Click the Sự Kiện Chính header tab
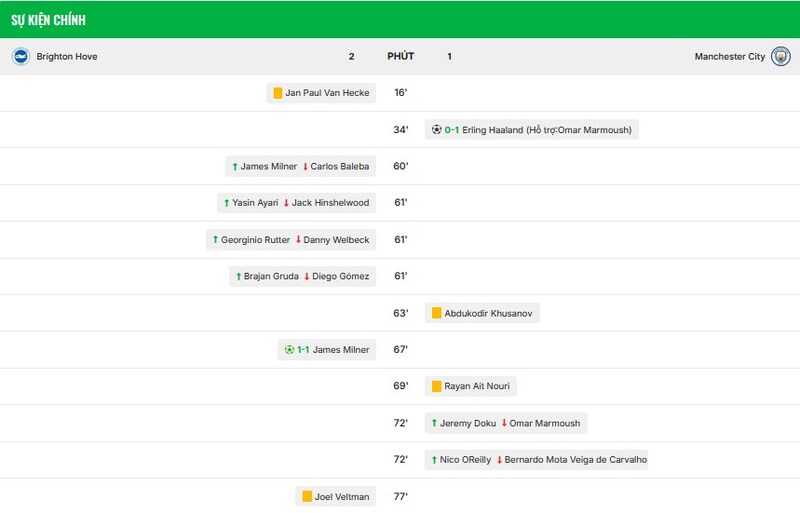The height and width of the screenshot is (513, 800). click(x=48, y=20)
